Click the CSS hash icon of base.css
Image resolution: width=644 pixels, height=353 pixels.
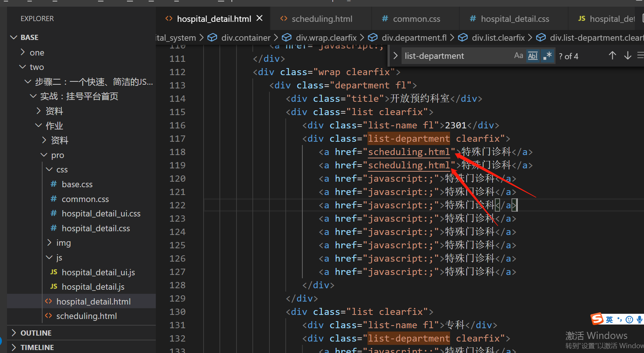[x=54, y=184]
